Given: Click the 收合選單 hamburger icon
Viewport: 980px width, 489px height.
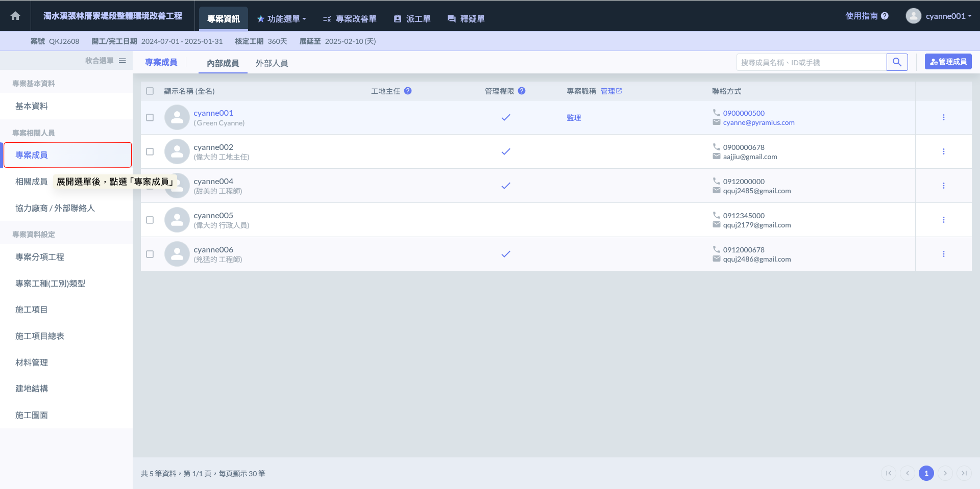Looking at the screenshot, I should [x=122, y=61].
